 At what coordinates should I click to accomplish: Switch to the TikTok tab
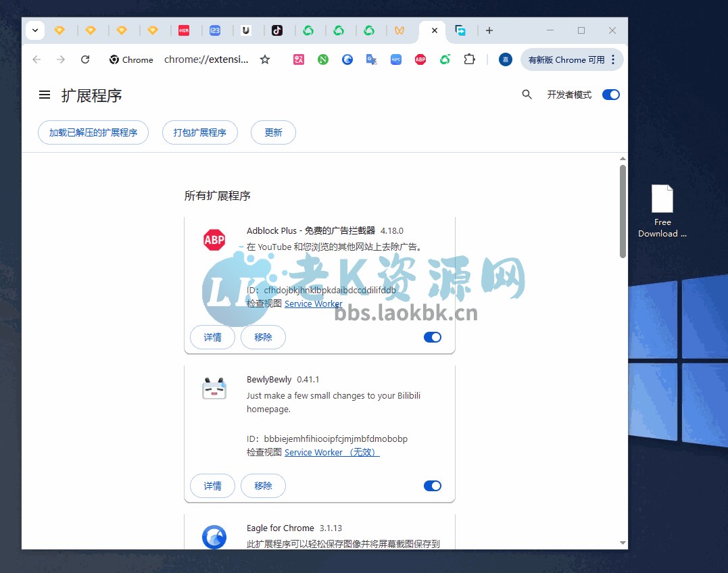click(276, 30)
